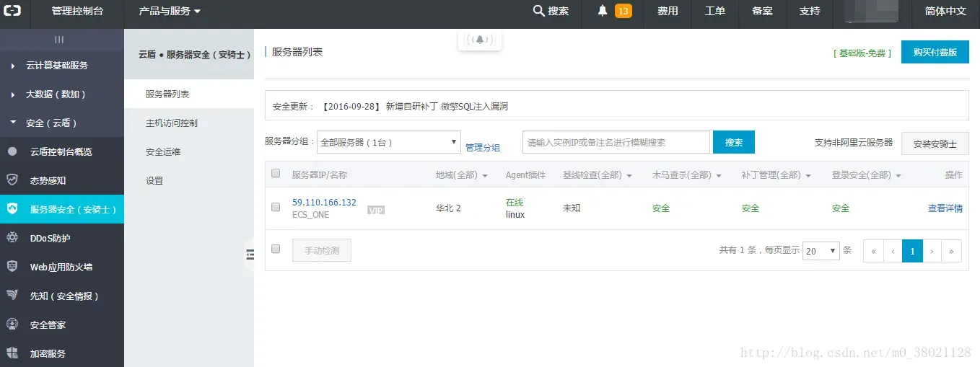Expand 云计算基础服务 section
The height and width of the screenshot is (367, 980).
tap(62, 65)
